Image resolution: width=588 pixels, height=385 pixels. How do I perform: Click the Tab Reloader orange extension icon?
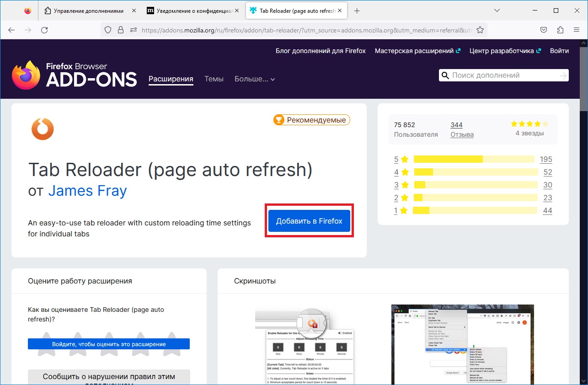tap(43, 129)
